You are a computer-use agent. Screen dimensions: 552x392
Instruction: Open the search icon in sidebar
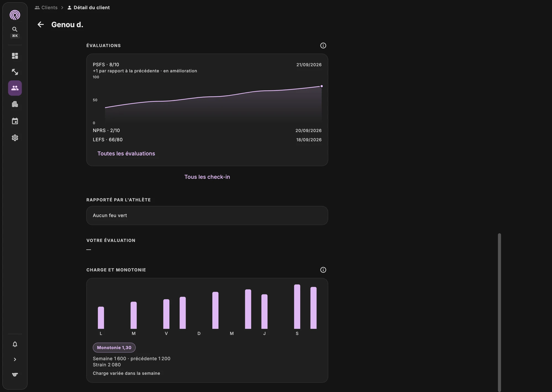click(x=15, y=29)
